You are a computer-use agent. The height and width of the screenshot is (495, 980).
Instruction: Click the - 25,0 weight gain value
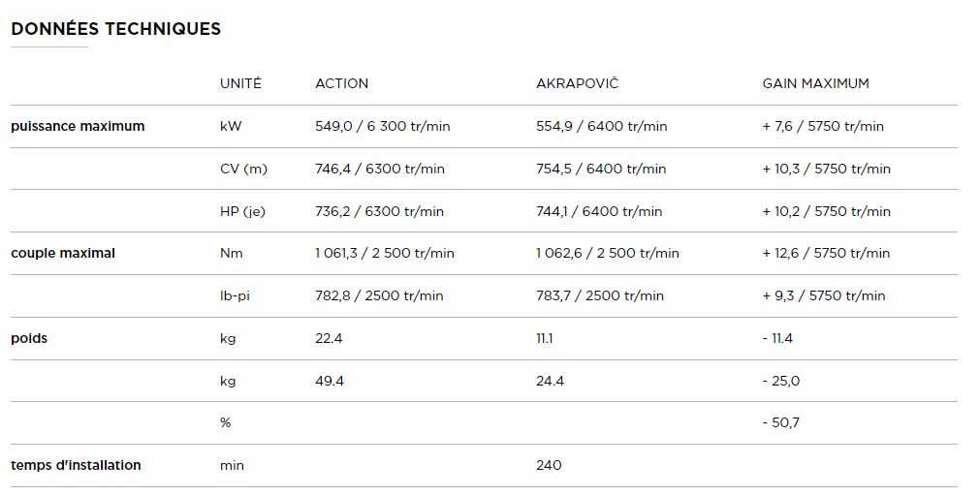780,381
